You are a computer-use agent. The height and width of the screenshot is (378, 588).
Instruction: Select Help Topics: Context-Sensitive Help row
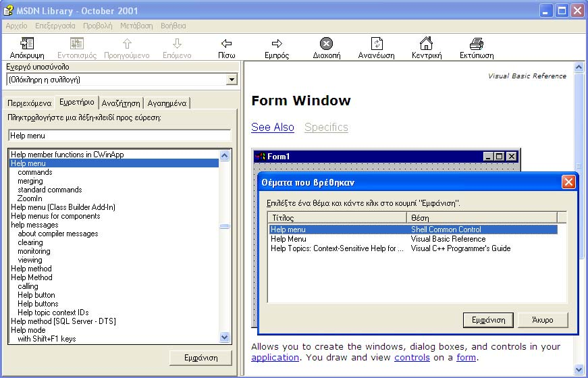tap(413, 248)
